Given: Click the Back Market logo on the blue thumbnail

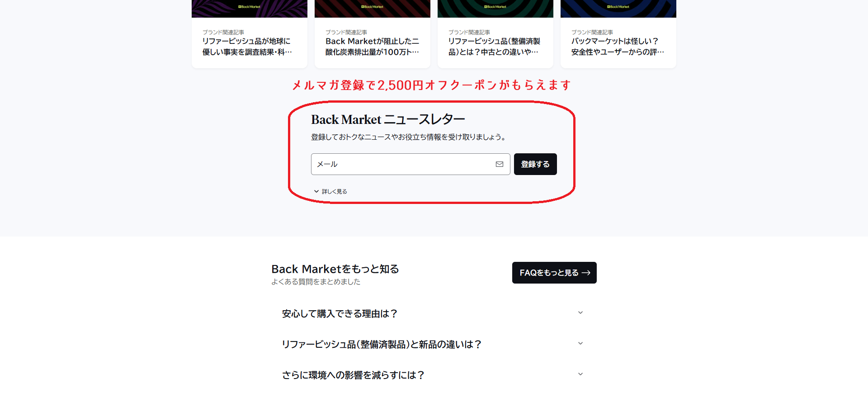Looking at the screenshot, I should pyautogui.click(x=618, y=7).
